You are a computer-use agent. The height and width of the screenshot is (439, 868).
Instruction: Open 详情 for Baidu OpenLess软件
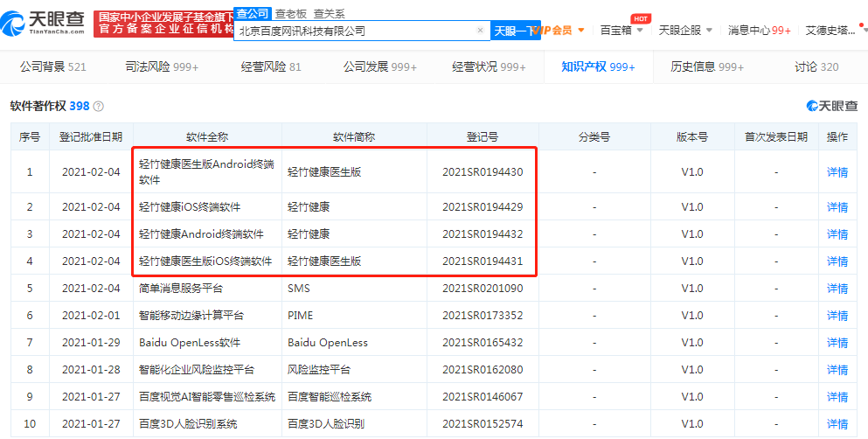pos(837,343)
